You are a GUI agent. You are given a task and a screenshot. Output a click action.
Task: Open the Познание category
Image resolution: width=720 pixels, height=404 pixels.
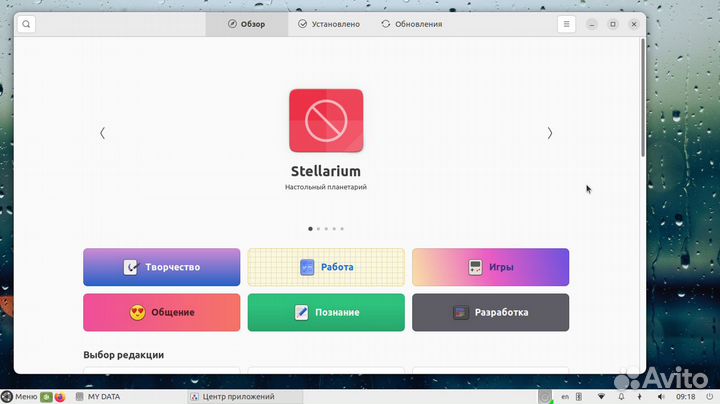coord(326,312)
